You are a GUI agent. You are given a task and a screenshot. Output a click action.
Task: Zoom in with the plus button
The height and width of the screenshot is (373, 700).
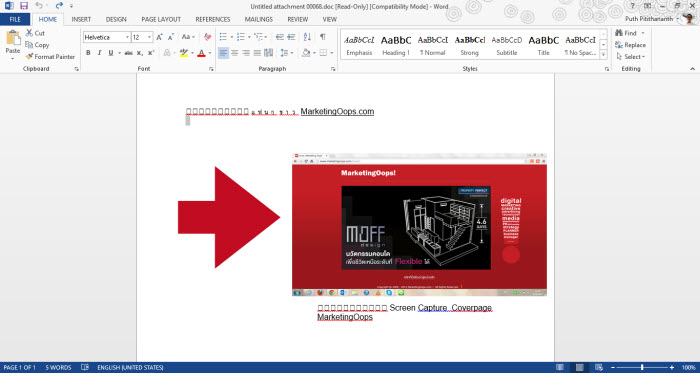[x=672, y=368]
